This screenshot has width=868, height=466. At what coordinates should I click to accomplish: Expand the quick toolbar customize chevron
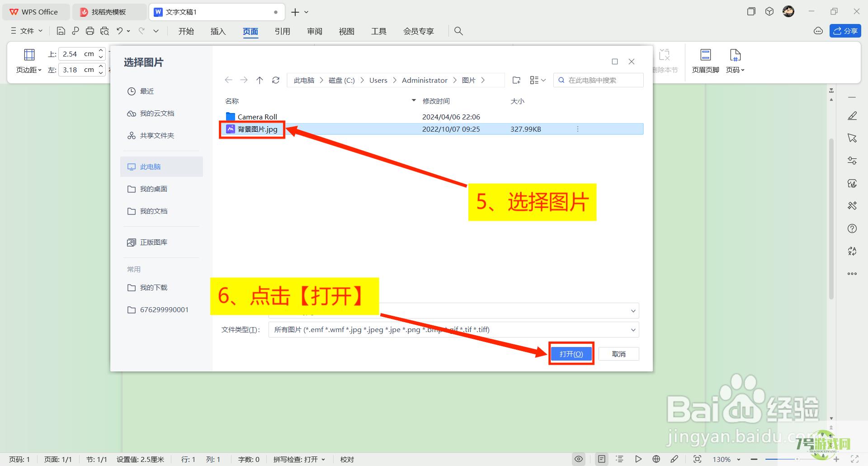pyautogui.click(x=156, y=31)
